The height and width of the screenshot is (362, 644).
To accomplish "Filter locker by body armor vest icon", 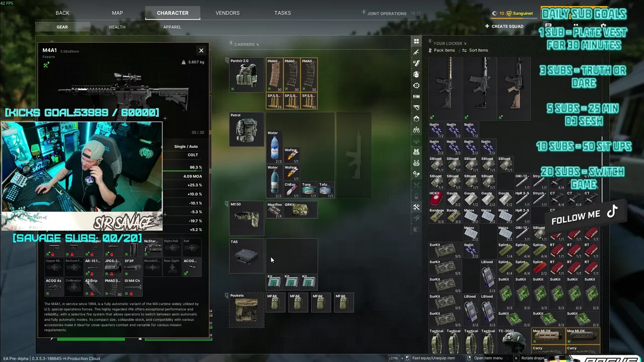I will coord(416,152).
